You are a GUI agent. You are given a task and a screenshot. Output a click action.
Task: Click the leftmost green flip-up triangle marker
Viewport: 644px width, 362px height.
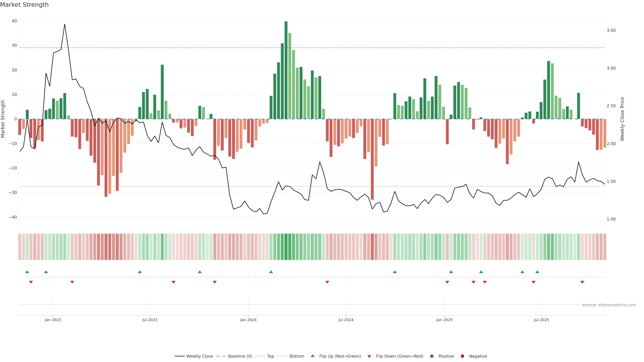click(x=27, y=272)
